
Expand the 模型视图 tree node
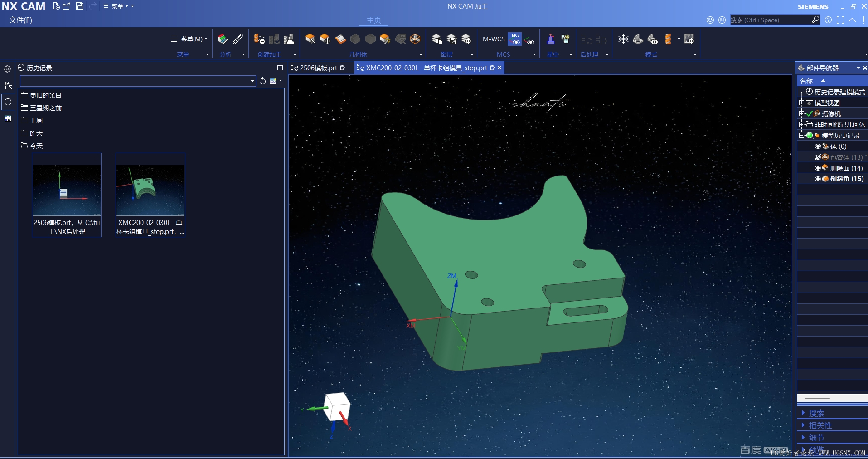[801, 103]
